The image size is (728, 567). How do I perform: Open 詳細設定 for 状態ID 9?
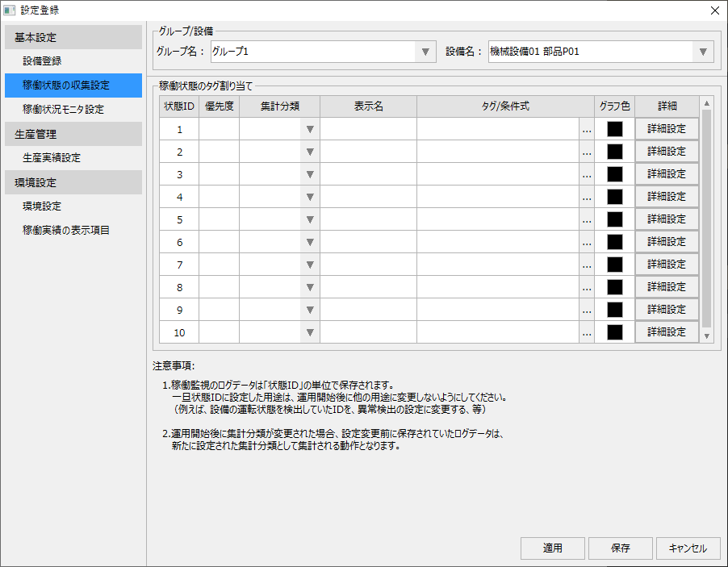click(667, 309)
